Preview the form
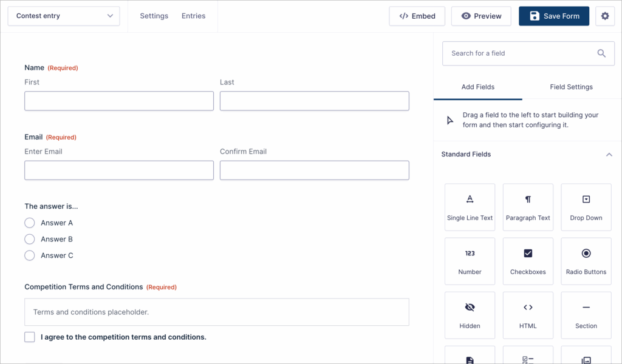 [x=481, y=16]
